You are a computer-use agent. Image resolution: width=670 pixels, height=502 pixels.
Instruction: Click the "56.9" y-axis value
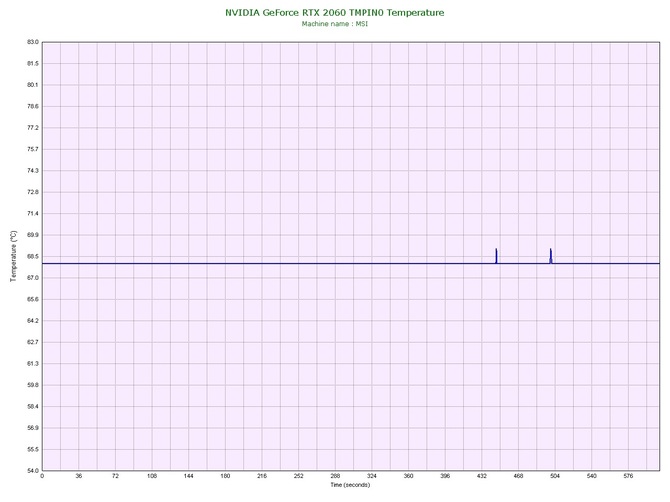(x=33, y=428)
